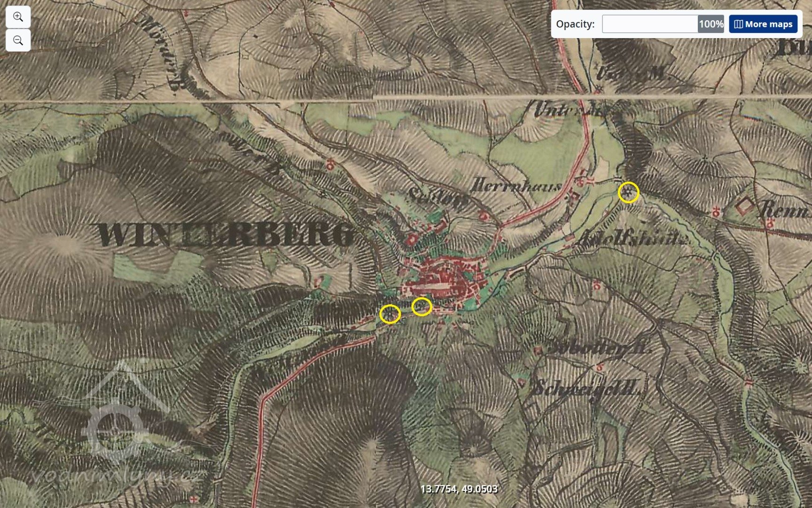Click the Schloss label above the town

(437, 196)
